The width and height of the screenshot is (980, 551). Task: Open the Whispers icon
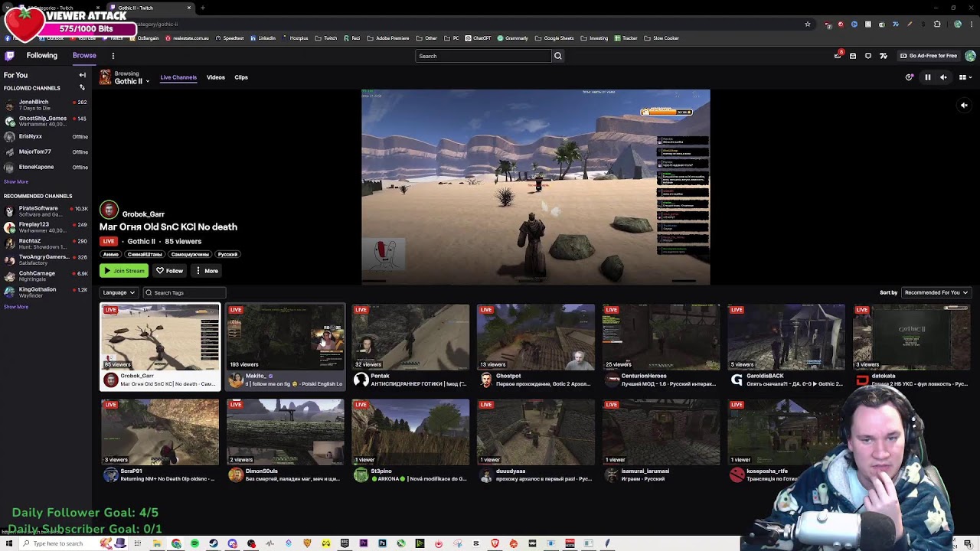(868, 56)
